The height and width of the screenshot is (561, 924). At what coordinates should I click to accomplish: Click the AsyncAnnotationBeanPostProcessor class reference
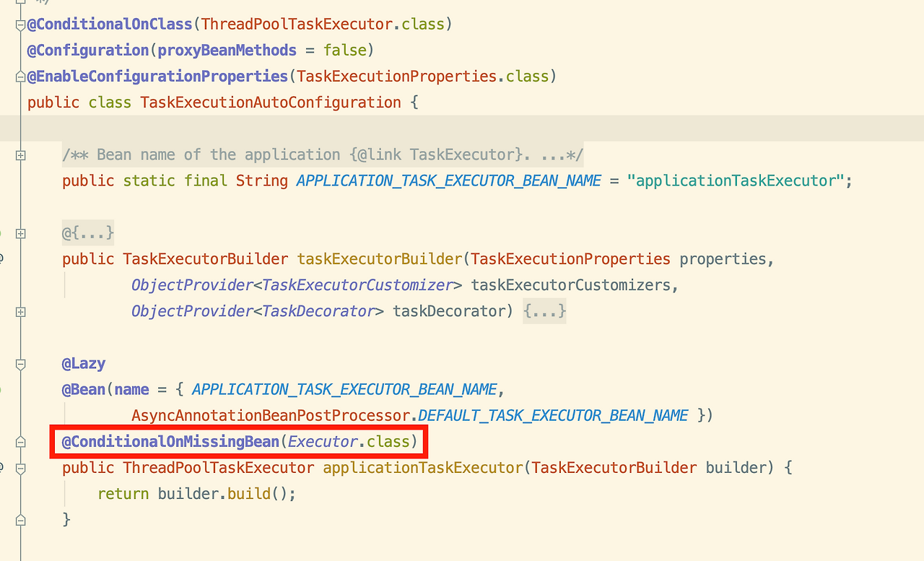point(270,415)
